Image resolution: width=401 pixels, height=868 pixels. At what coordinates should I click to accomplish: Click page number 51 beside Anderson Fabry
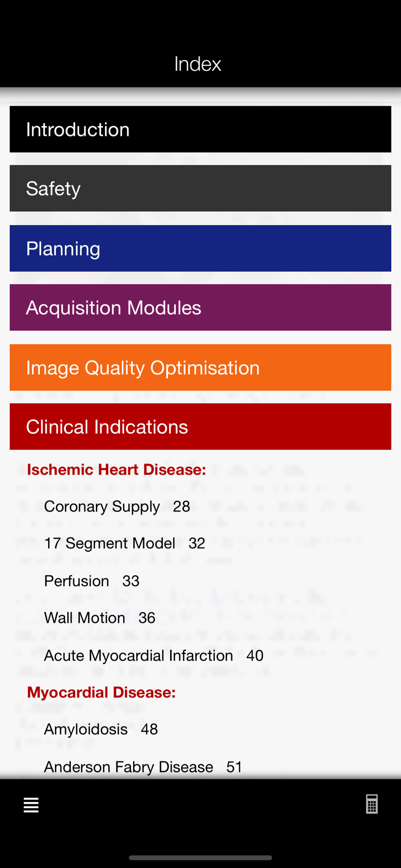click(x=234, y=767)
